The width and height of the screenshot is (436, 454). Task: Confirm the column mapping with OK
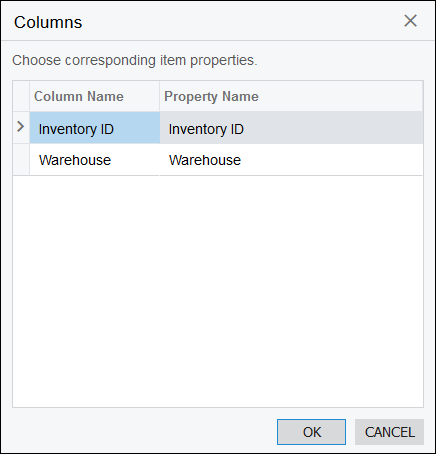[x=311, y=432]
